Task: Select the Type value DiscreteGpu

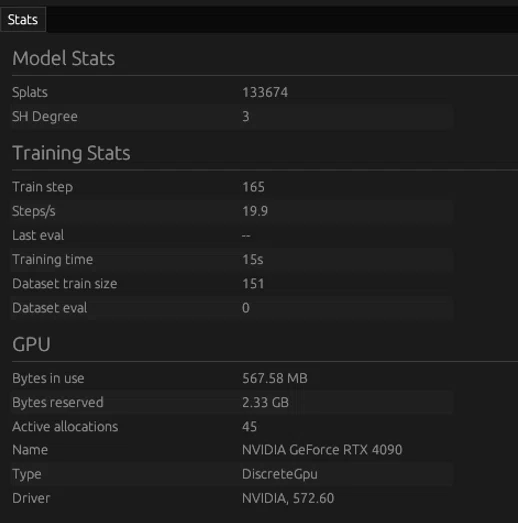Action: (x=280, y=474)
